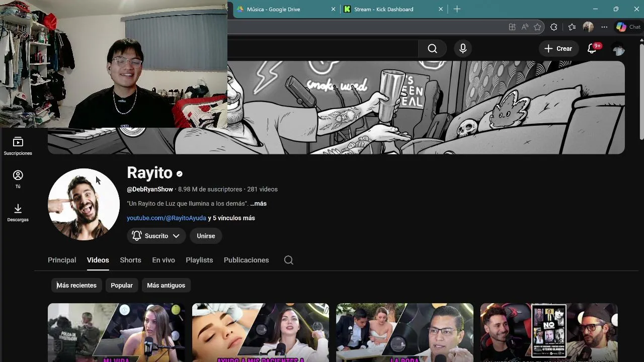644x362 pixels.
Task: Click 8.98 M de suscriptores text
Action: 210,190
